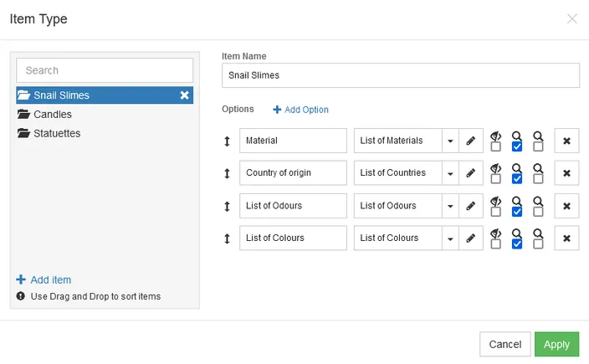Toggle the hidden checkbox for List of Colours
589x364 pixels.
pyautogui.click(x=496, y=244)
